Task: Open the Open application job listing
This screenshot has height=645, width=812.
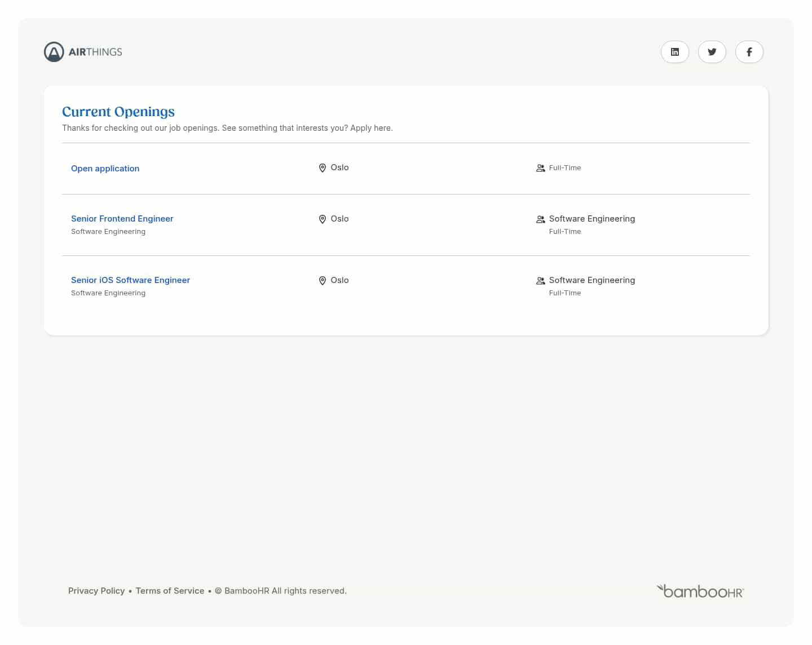Action: coord(105,169)
